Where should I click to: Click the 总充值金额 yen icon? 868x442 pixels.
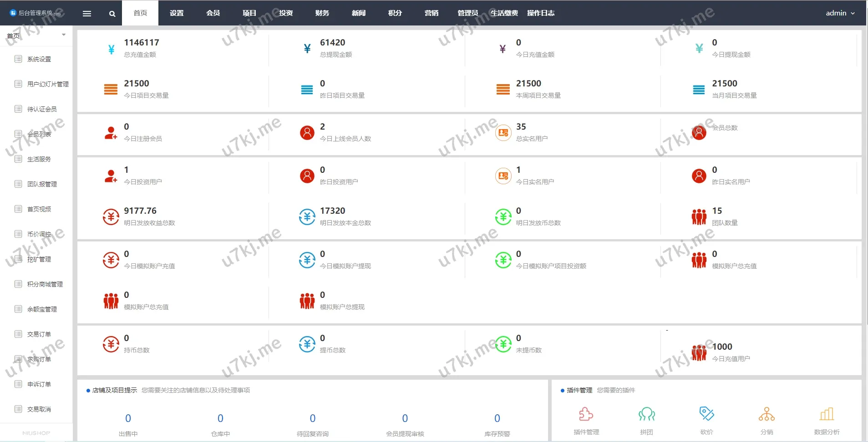[111, 49]
